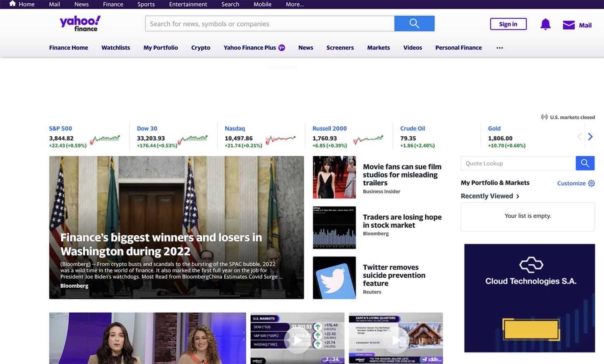This screenshot has height=364, width=604.
Task: Click the two women hosts video thumbnail
Action: click(x=147, y=338)
